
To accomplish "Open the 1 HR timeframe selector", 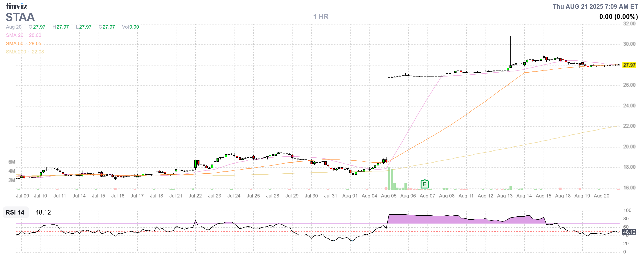I will pos(321,17).
